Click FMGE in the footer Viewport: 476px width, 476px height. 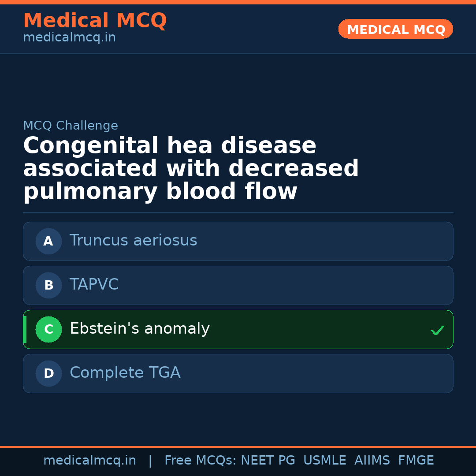[416, 461]
